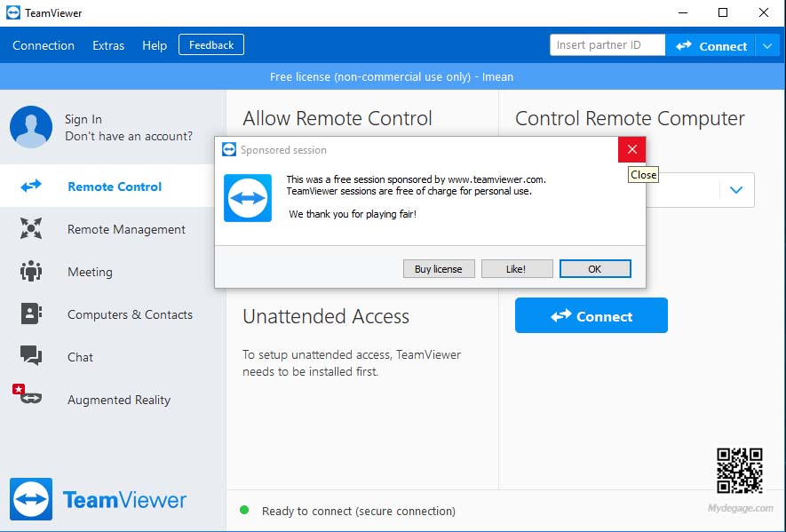Click the Meeting people icon

pos(31,271)
